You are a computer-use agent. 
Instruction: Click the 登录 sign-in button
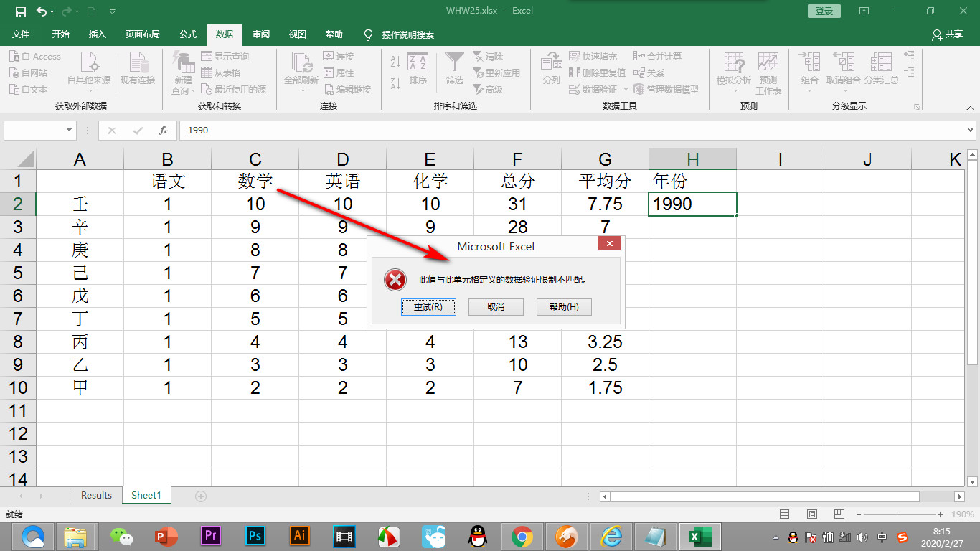click(824, 11)
